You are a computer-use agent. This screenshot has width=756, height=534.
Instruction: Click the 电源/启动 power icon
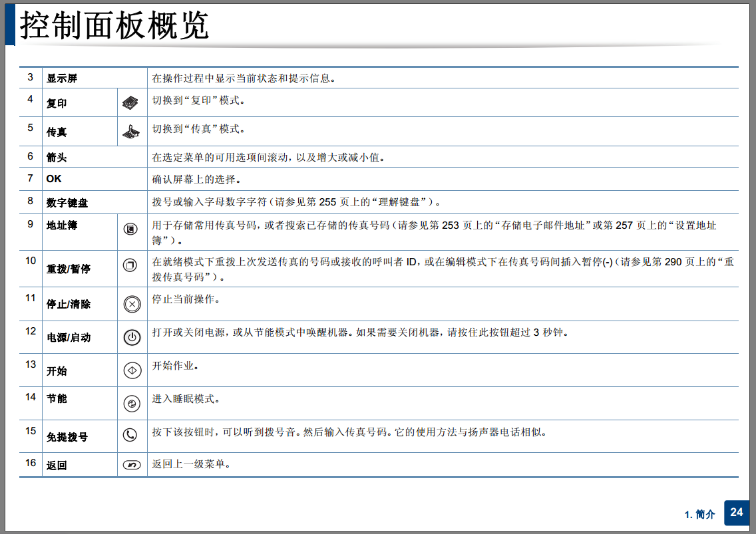click(132, 337)
